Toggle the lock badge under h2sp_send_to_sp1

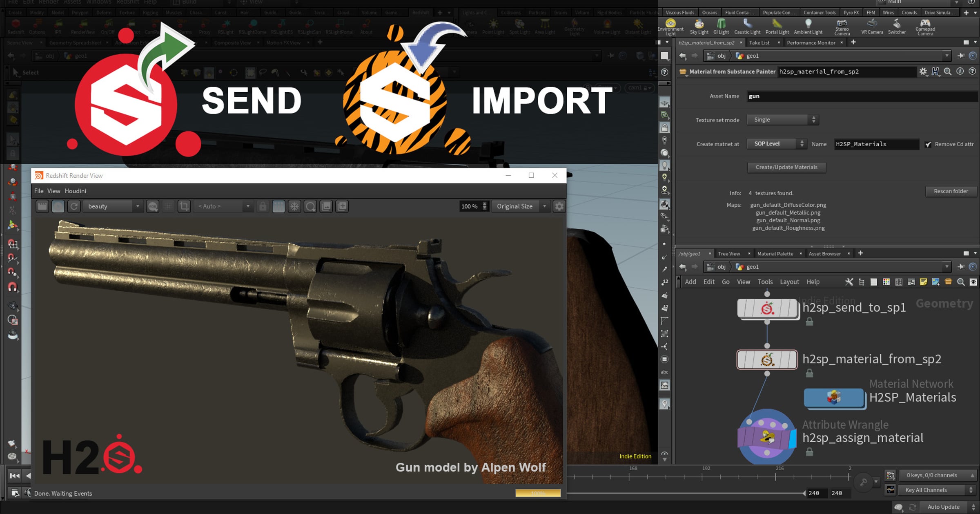coord(809,322)
